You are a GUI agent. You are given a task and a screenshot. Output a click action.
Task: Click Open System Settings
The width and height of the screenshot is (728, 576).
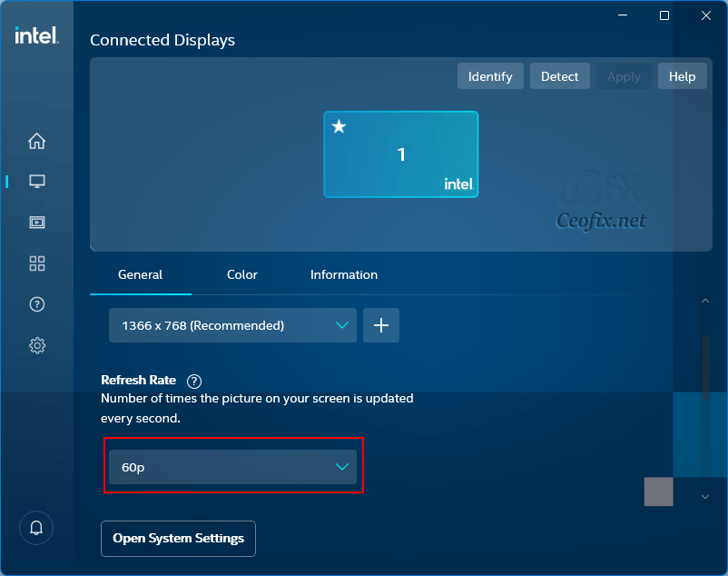coord(178,539)
